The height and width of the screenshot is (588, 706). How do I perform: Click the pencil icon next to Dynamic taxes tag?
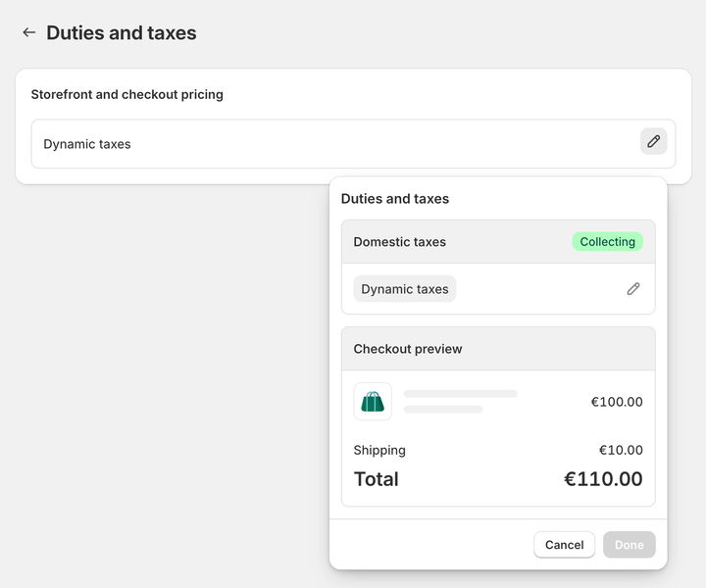(633, 289)
